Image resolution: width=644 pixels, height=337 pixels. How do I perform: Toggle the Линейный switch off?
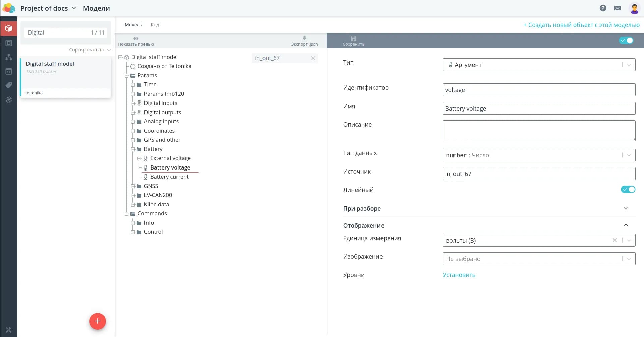(x=628, y=190)
